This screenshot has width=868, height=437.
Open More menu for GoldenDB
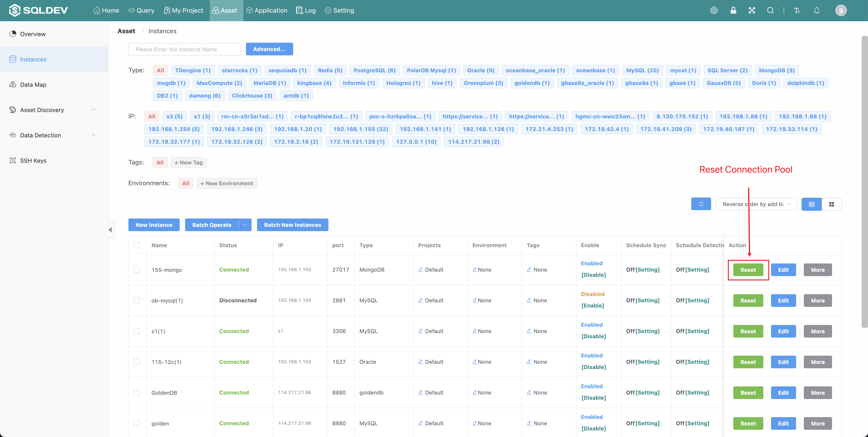point(817,393)
